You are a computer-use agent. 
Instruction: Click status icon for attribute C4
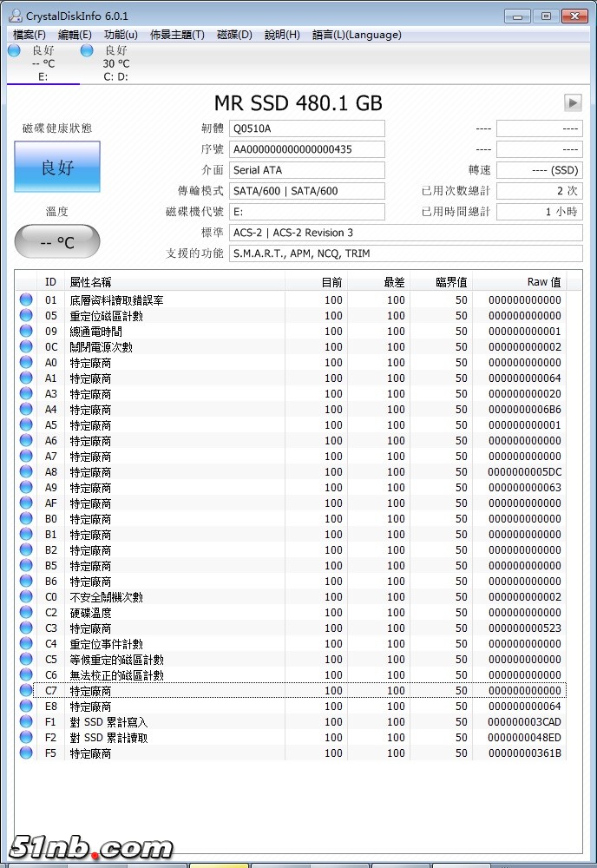click(x=26, y=643)
